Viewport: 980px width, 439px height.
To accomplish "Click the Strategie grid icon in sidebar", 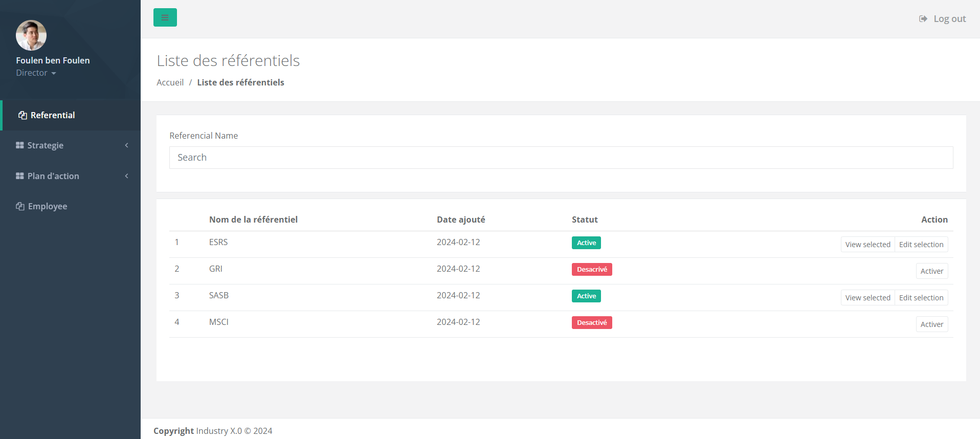I will (20, 145).
